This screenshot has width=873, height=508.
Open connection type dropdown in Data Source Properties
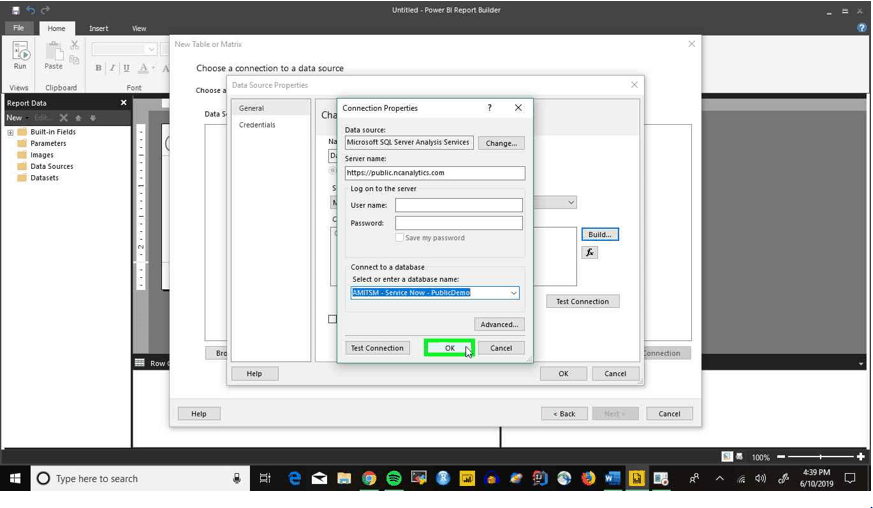571,203
